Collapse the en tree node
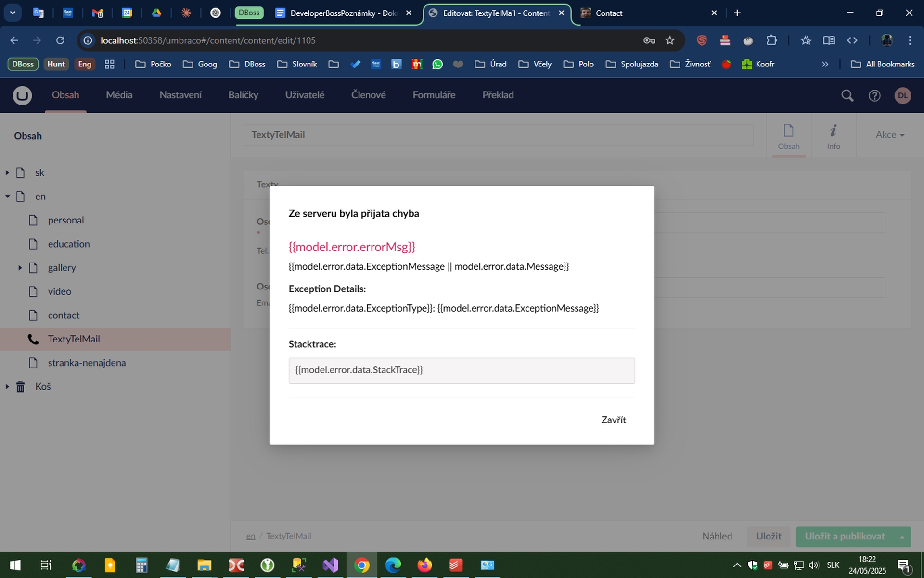 7,197
